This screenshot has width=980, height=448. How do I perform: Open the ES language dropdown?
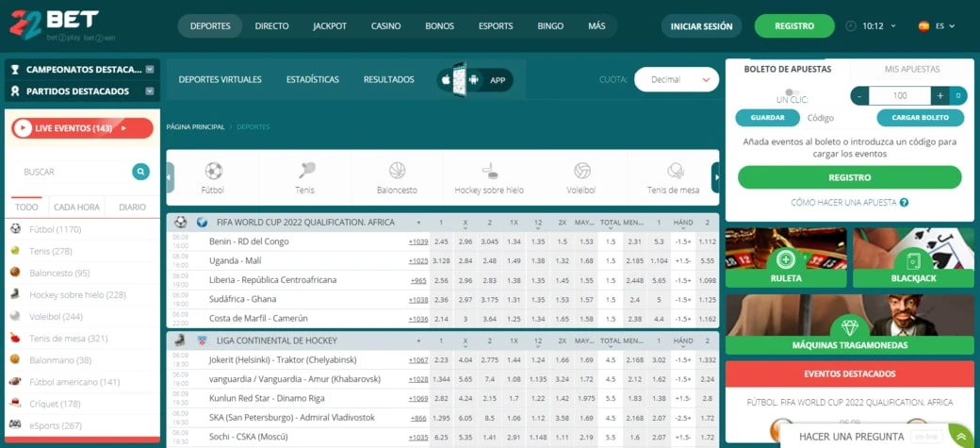pyautogui.click(x=937, y=26)
